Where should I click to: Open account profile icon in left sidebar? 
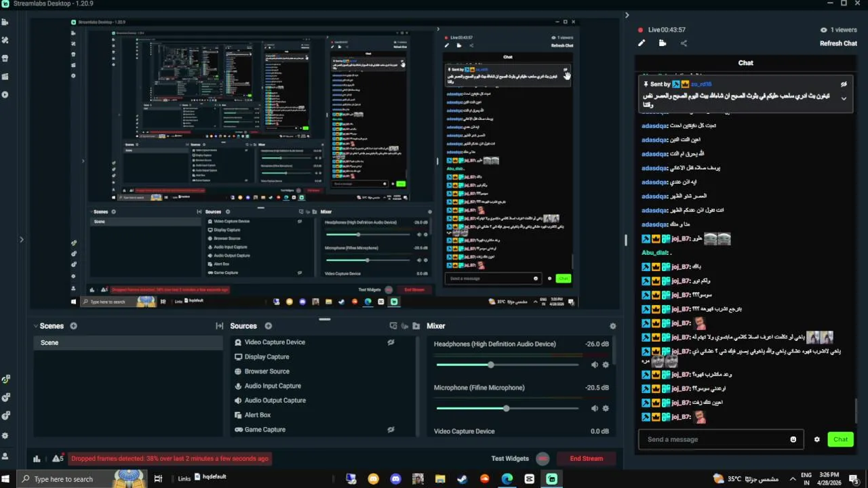click(5, 456)
